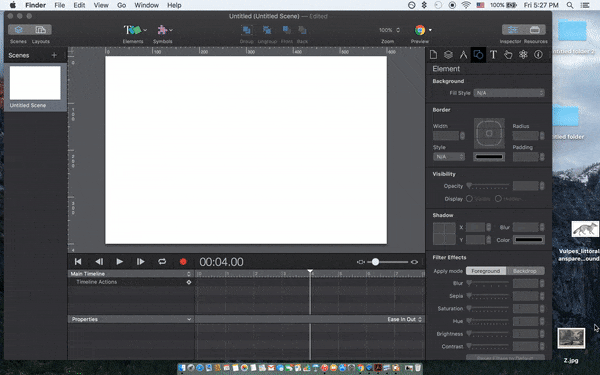Open the Ease In Out timing dropdown

click(x=404, y=319)
